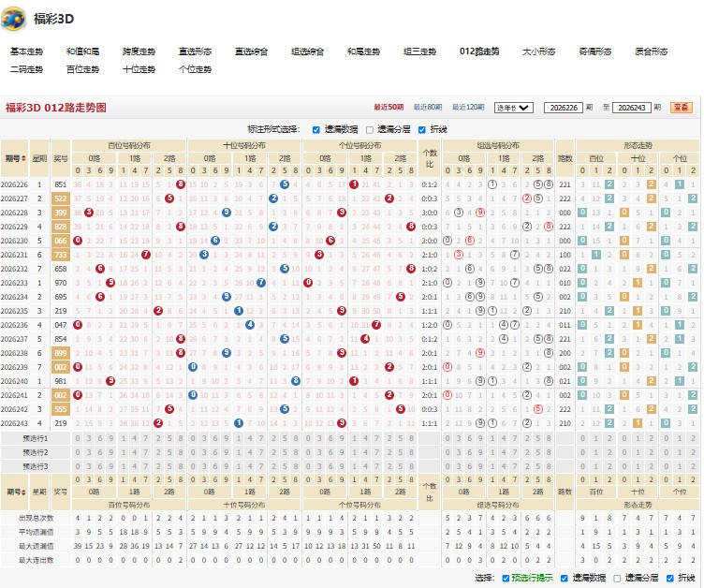Open the 和值和尾 chart page
This screenshot has width=704, height=588.
point(82,51)
